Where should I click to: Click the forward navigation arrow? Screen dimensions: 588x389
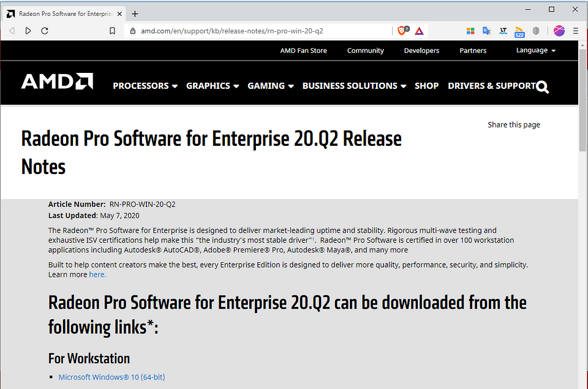(x=28, y=31)
